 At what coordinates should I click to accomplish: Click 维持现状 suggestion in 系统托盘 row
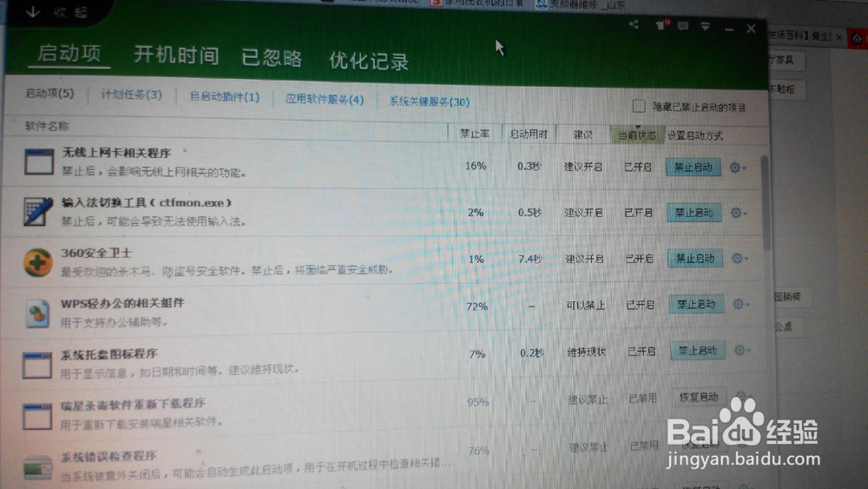click(586, 352)
